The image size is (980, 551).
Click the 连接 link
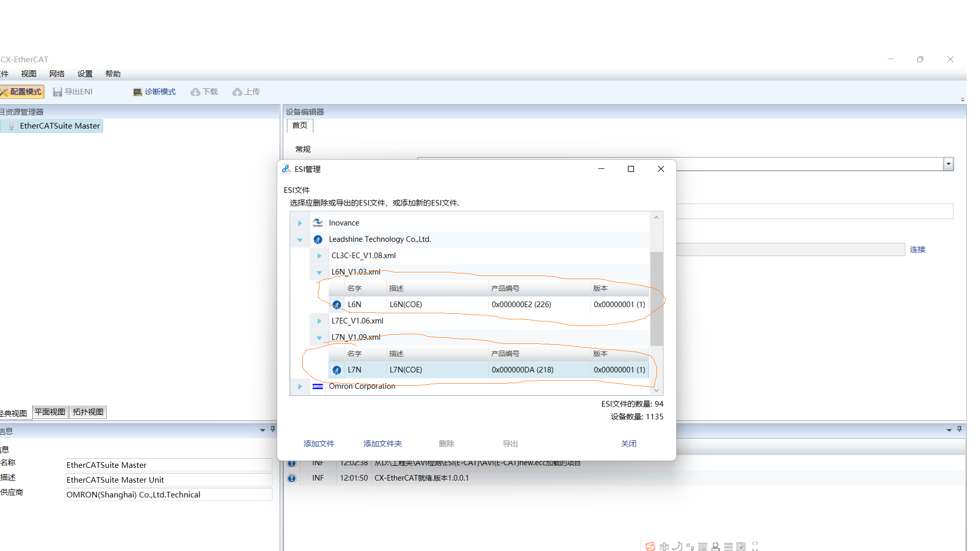[917, 249]
